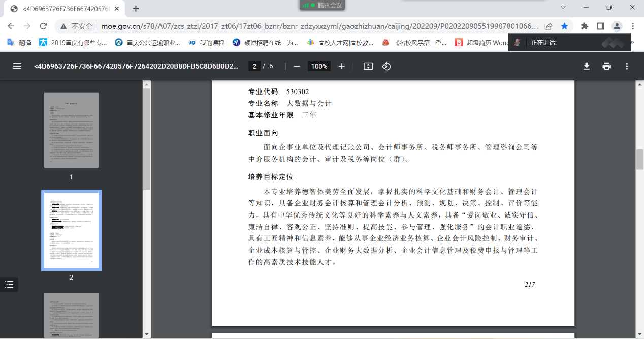Image resolution: width=644 pixels, height=339 pixels.
Task: Open the 硕博招聘在线 bookmark
Action: click(265, 43)
